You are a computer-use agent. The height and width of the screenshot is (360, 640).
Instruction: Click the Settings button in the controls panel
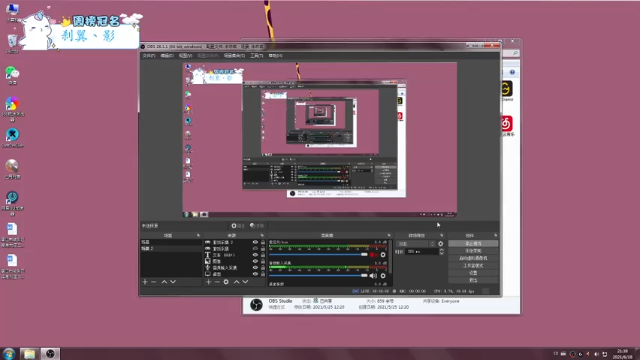pyautogui.click(x=473, y=273)
